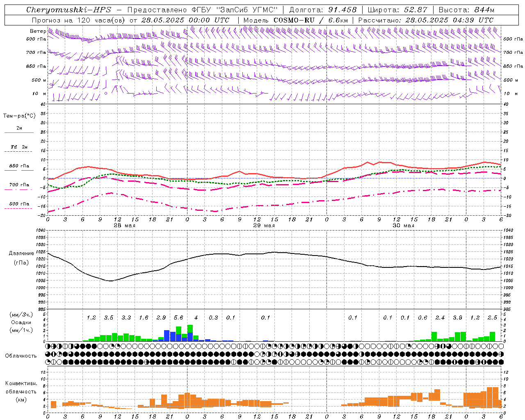The image size is (525, 420).
Task: Click the '700 гПа' temperature legend entry
Action: (x=19, y=185)
